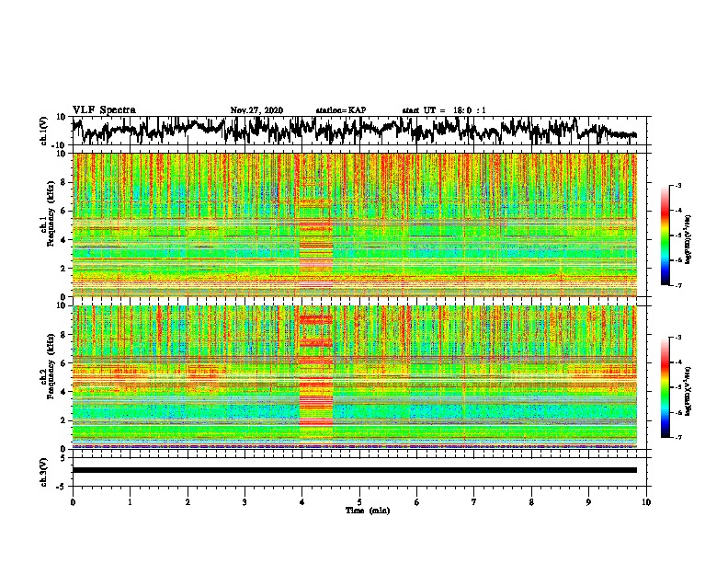The image size is (728, 563).
Task: Select the ch.2 spectrogram panel
Action: (x=354, y=377)
